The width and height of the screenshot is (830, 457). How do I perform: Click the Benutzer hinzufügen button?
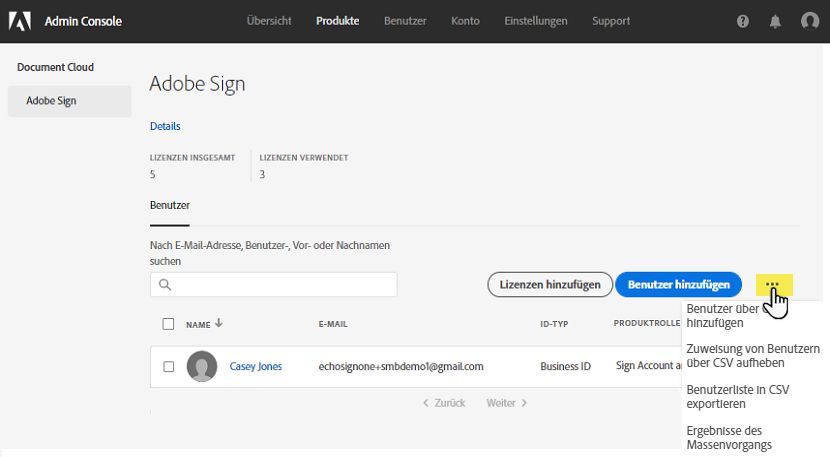pos(679,284)
